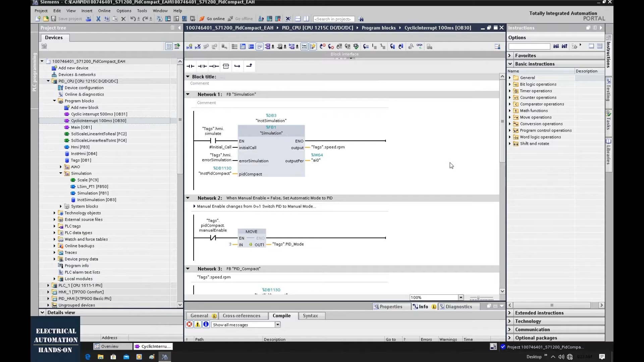Screen dimensions: 644x362
Task: Click the Save project icon
Action: [x=53, y=19]
